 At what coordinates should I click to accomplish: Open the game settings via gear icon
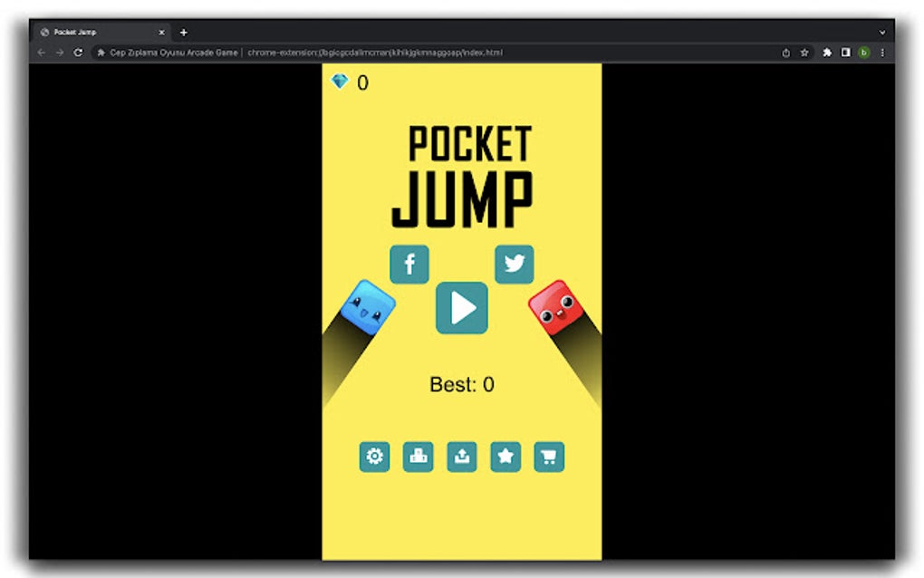[x=375, y=457]
